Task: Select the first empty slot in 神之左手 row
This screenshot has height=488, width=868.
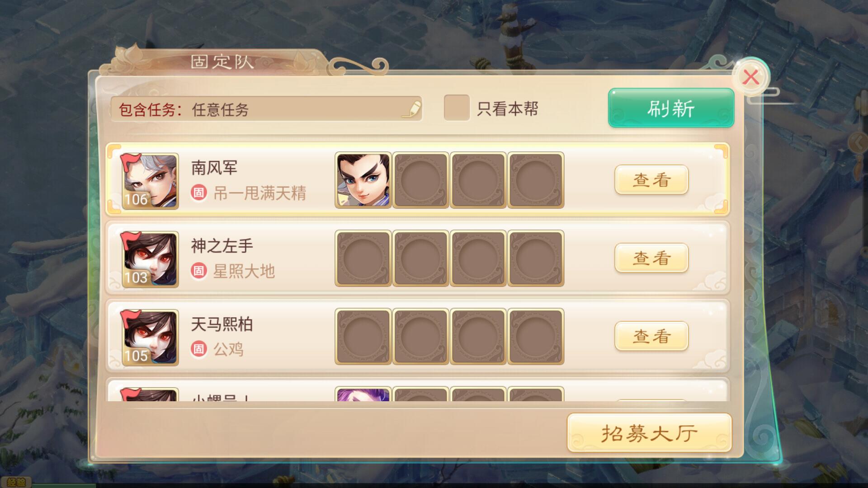Action: pos(363,258)
